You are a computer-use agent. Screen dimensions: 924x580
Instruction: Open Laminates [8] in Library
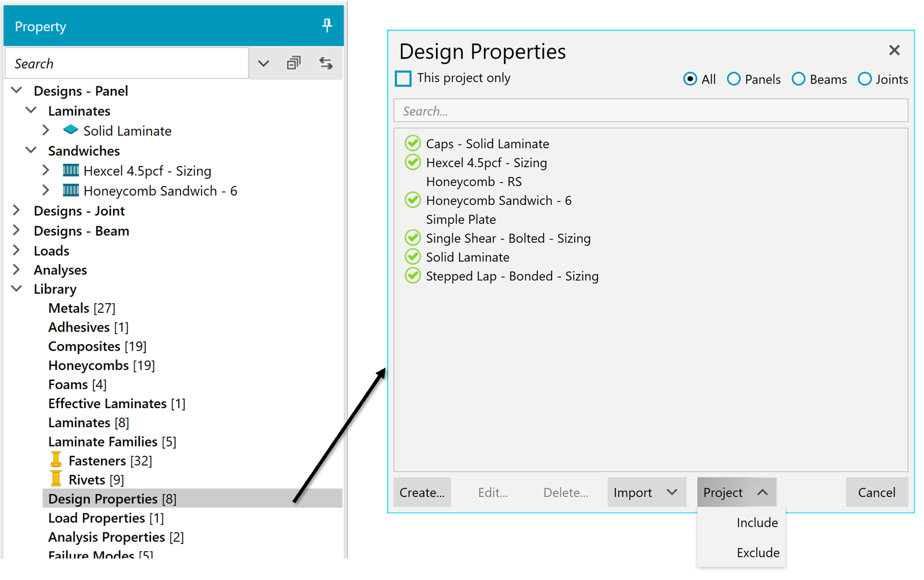tap(88, 423)
